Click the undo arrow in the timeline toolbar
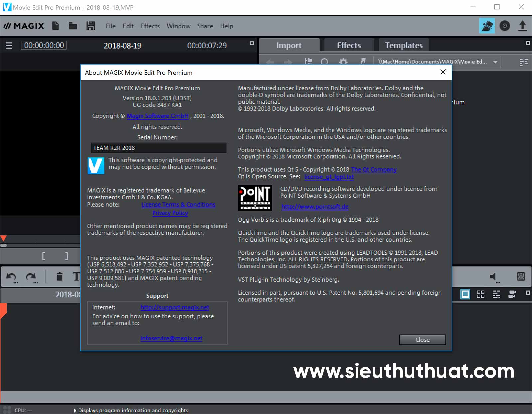The width and height of the screenshot is (532, 414). pyautogui.click(x=11, y=277)
